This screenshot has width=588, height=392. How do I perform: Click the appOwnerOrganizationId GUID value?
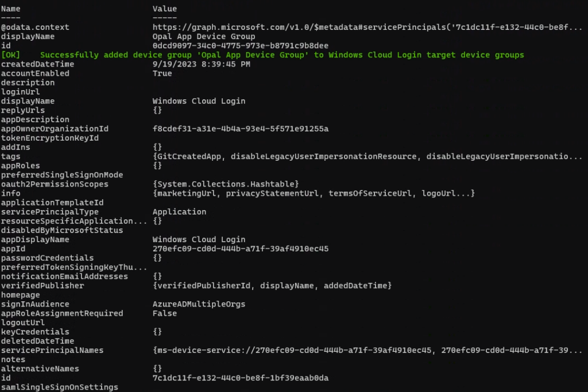[241, 129]
